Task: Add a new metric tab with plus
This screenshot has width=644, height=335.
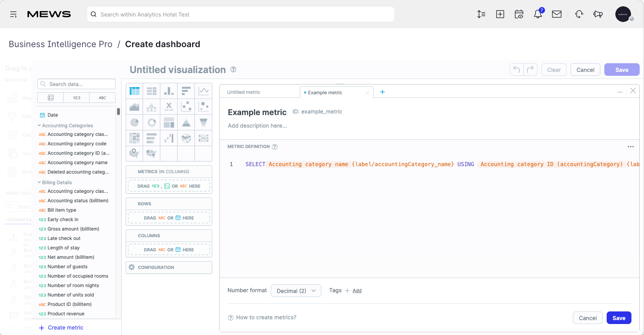Action: tap(382, 92)
